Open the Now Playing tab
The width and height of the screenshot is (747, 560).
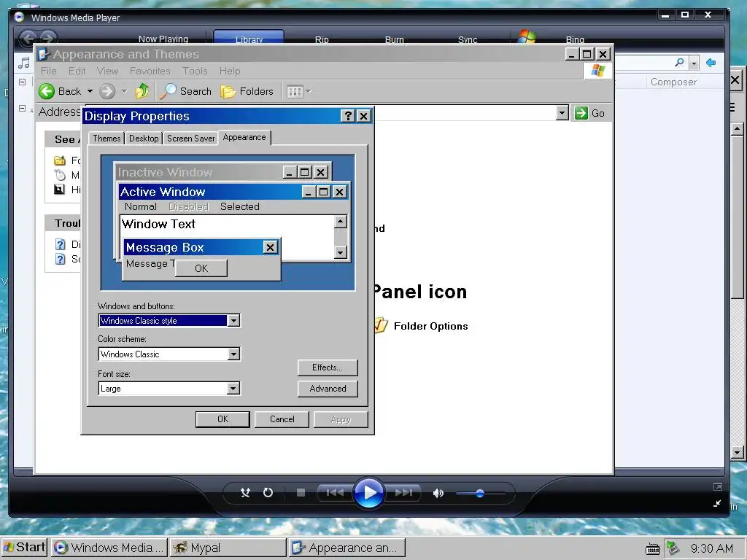tap(163, 39)
